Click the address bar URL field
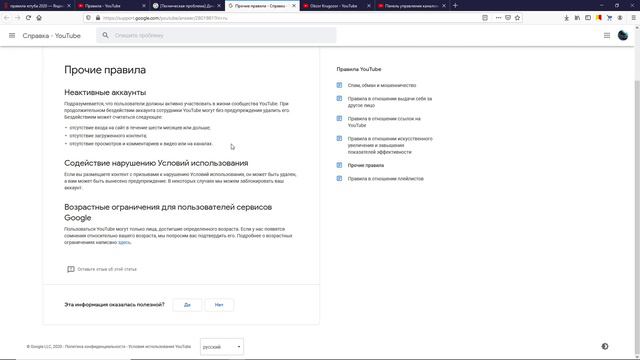Viewport: 640px width, 360px height. click(x=286, y=18)
